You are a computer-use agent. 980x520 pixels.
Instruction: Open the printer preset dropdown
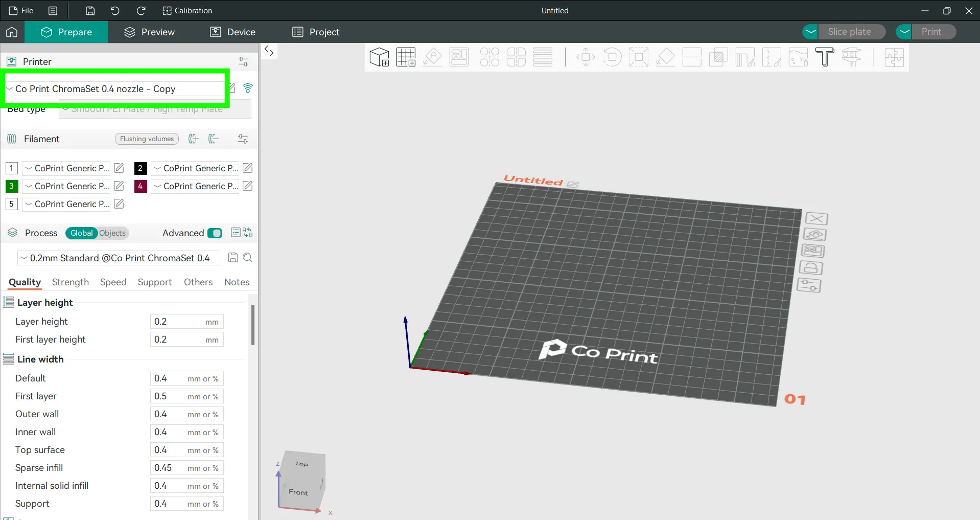pos(114,88)
